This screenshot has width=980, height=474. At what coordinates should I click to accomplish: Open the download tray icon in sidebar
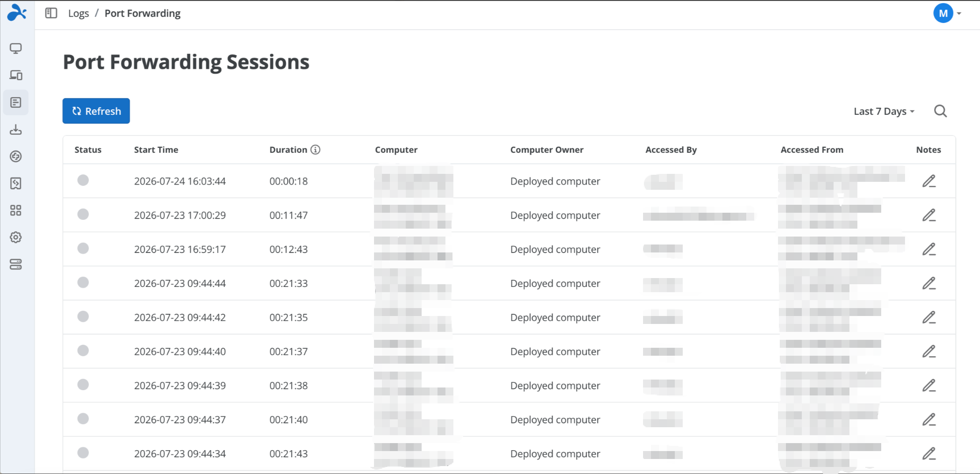pyautogui.click(x=16, y=129)
